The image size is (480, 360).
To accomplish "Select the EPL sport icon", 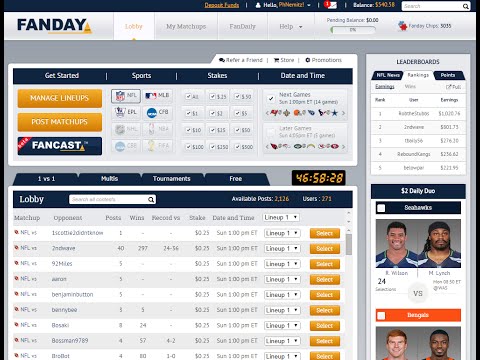I will pos(126,112).
